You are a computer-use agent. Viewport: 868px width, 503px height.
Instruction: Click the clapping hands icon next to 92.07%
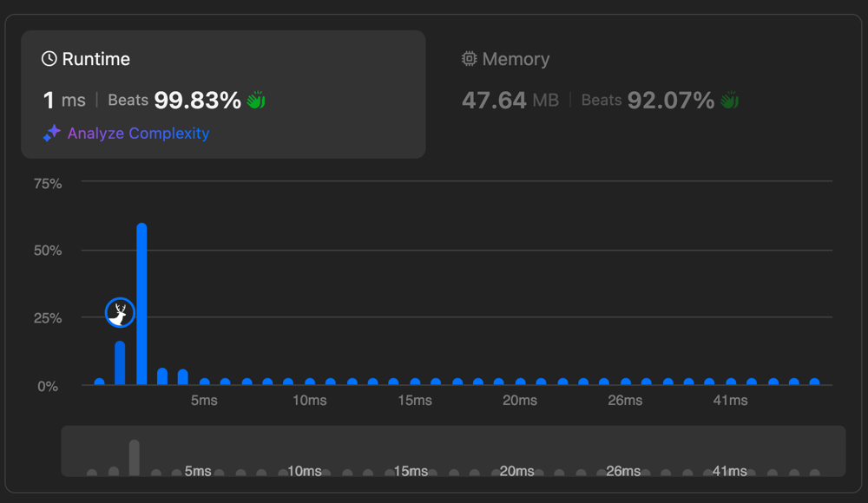pyautogui.click(x=730, y=100)
